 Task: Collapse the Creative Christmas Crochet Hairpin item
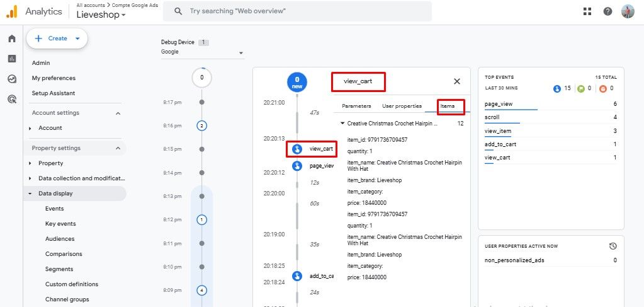(342, 123)
